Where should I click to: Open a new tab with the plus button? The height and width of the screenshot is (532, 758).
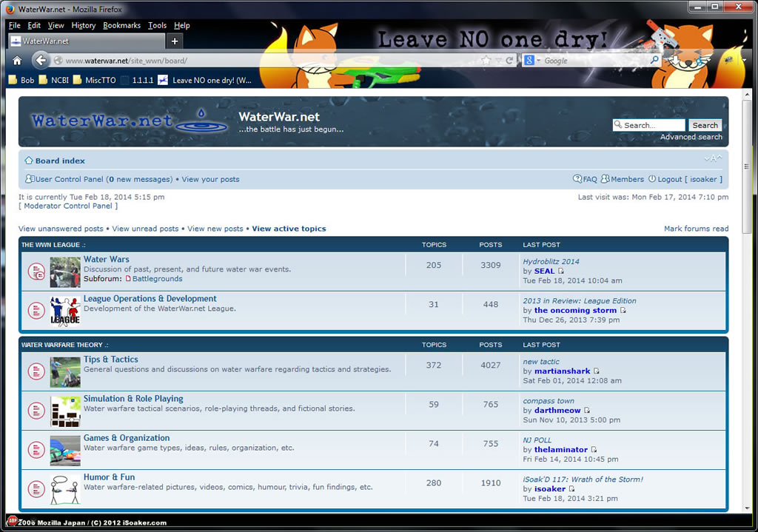pyautogui.click(x=175, y=41)
